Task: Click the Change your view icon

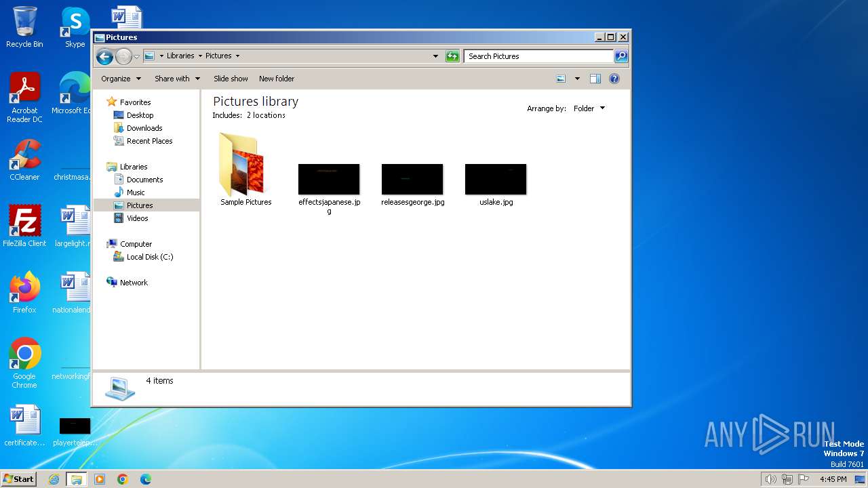Action: (561, 79)
